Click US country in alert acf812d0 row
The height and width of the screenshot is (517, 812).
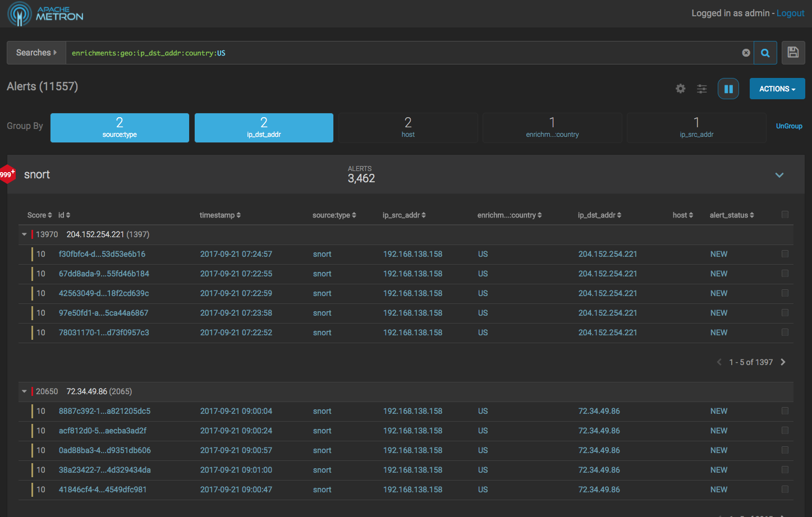483,431
